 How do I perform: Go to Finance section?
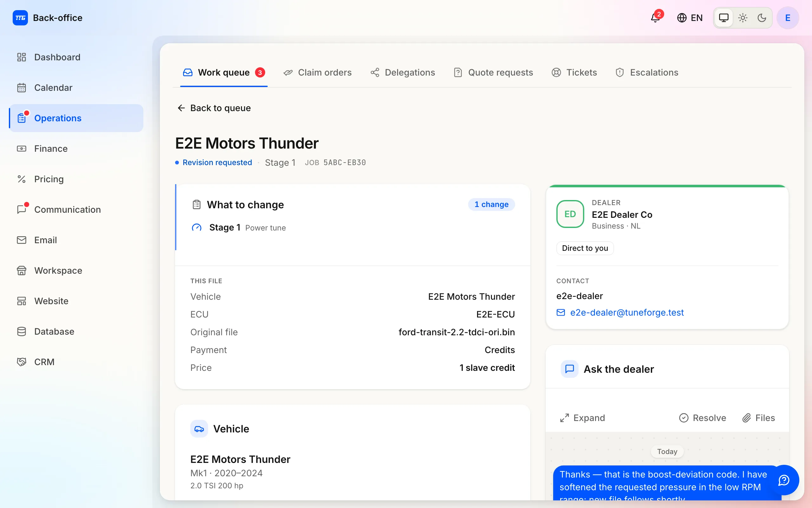(76, 149)
